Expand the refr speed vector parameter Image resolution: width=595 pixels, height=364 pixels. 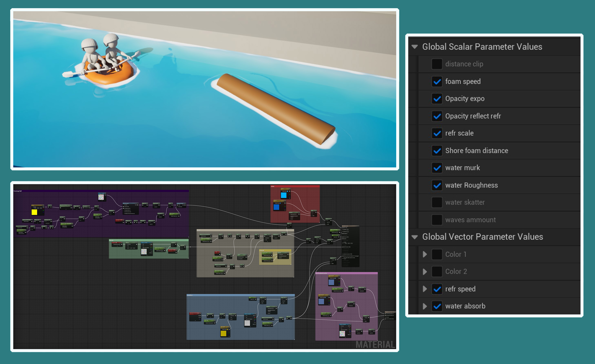click(425, 289)
